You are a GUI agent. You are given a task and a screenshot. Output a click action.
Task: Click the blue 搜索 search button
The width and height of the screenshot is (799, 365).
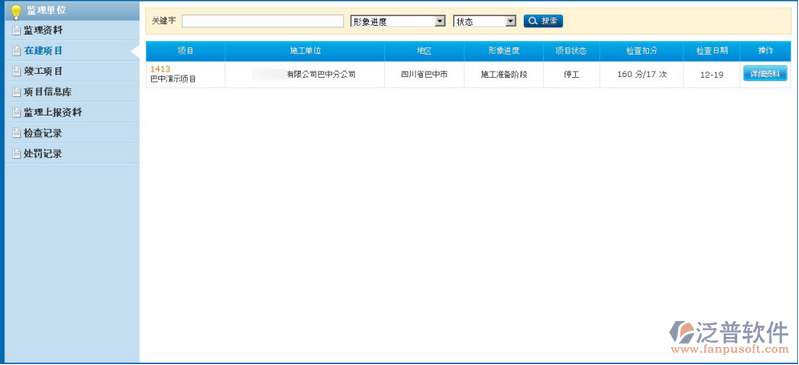pos(543,21)
